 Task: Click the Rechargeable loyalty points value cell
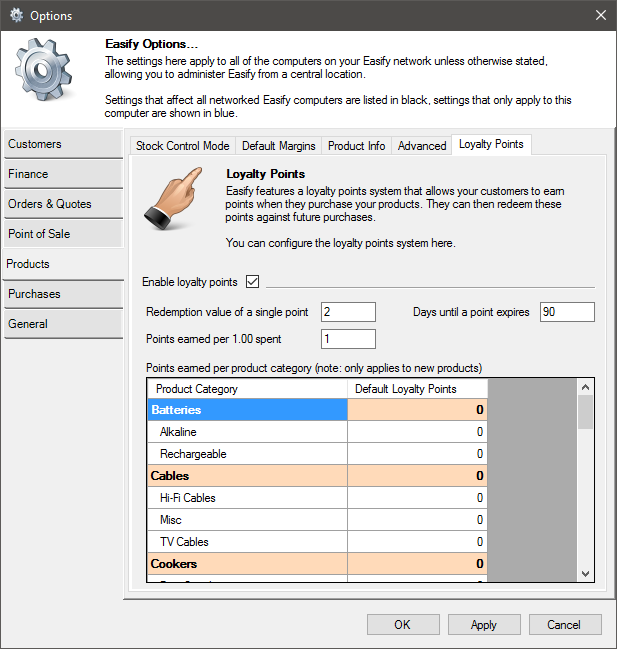pos(418,454)
